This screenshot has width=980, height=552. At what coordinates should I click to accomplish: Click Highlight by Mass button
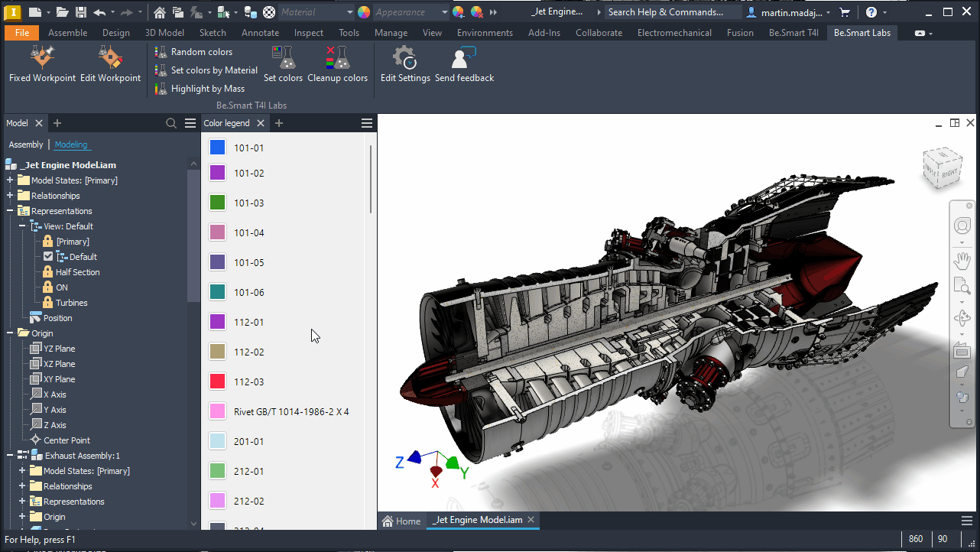click(200, 89)
